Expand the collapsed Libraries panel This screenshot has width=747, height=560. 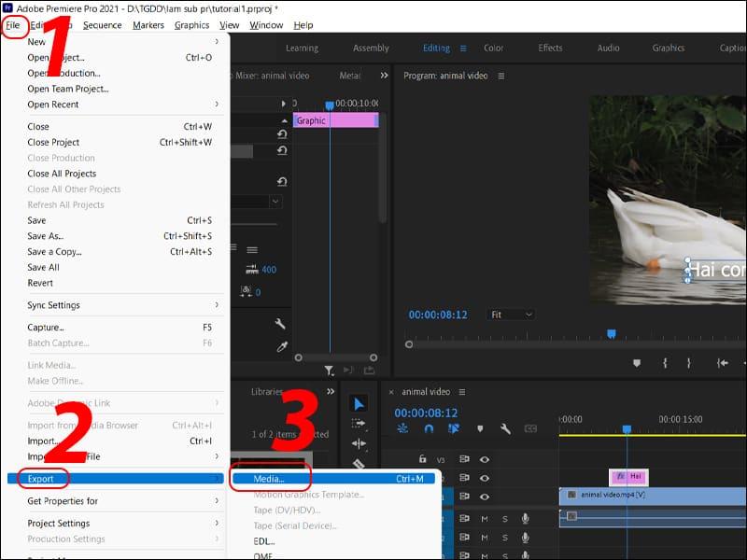click(331, 391)
